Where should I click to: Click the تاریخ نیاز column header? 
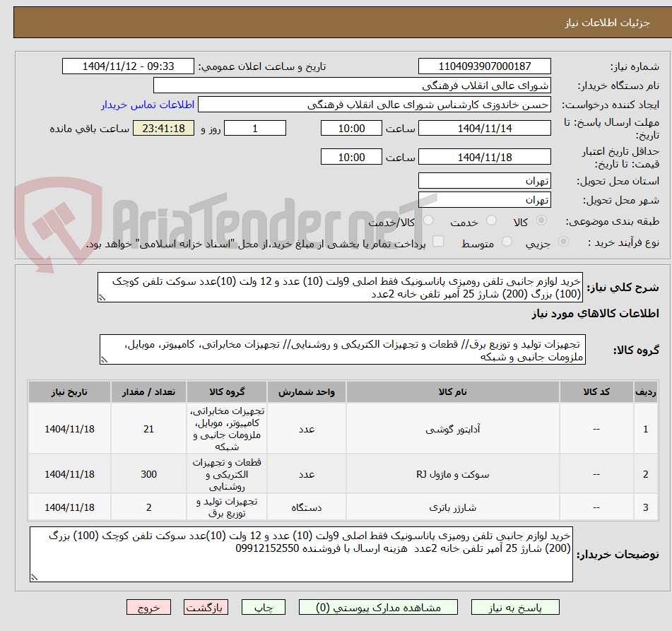(69, 391)
